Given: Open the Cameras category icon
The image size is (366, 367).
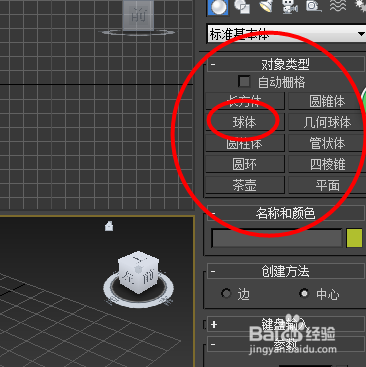Looking at the screenshot, I should 290,6.
